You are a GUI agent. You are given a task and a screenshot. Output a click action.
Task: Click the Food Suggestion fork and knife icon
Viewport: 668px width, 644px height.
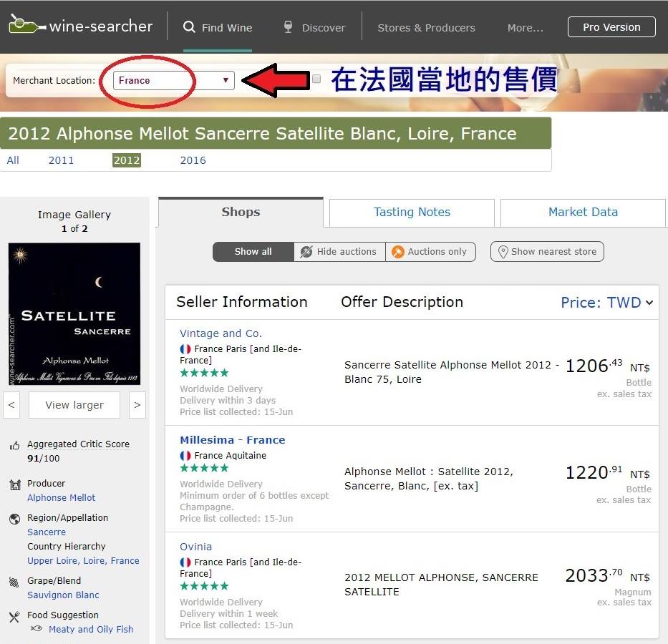tap(14, 616)
